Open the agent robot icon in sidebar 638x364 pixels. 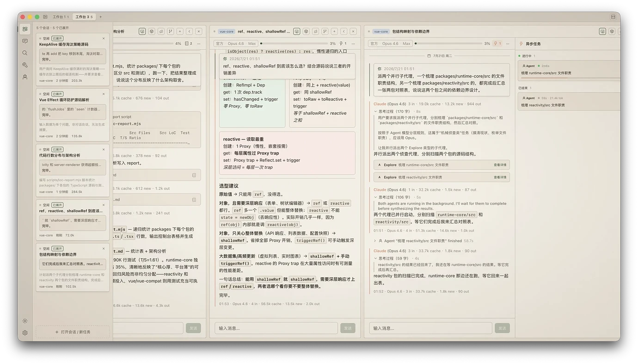(x=25, y=77)
